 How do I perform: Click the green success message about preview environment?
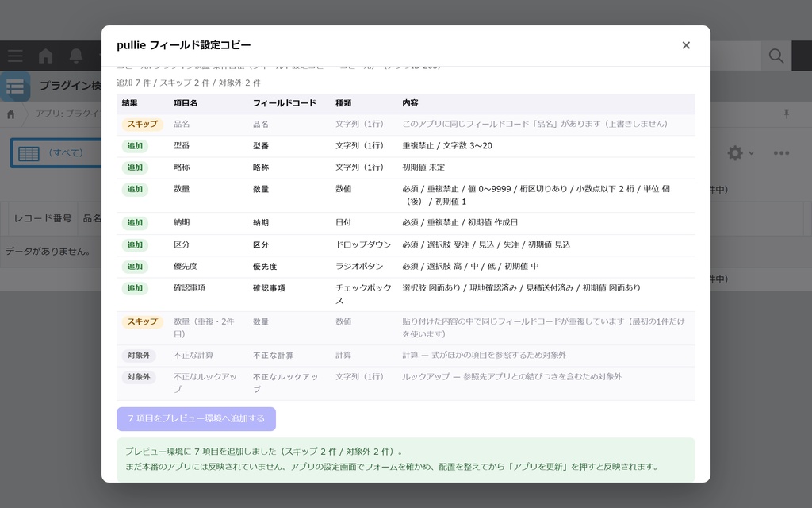pos(405,460)
